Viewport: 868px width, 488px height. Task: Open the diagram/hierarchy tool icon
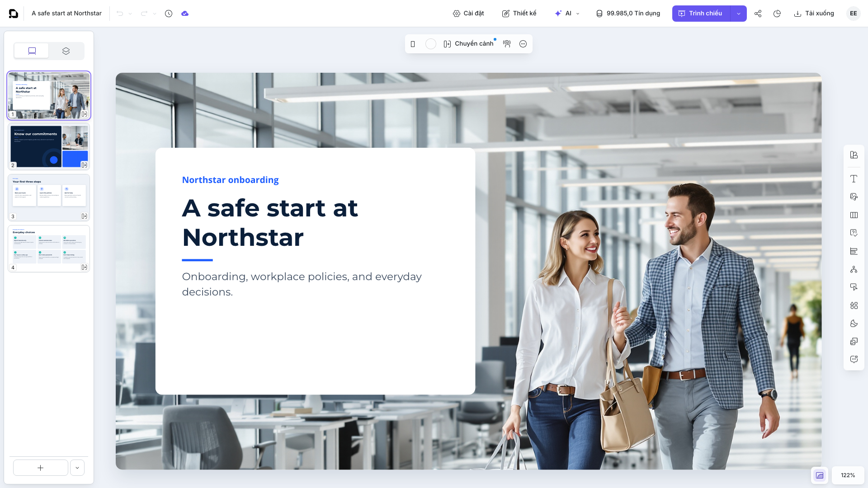[854, 269]
